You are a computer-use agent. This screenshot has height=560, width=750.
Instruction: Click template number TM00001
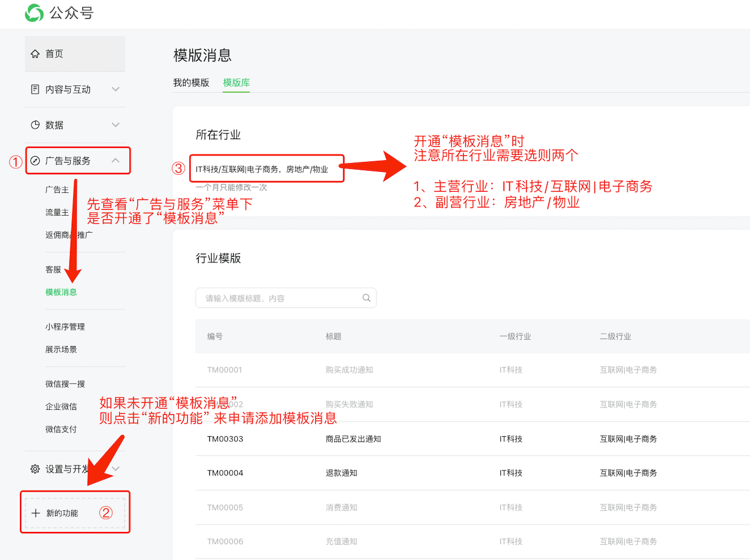pyautogui.click(x=224, y=370)
